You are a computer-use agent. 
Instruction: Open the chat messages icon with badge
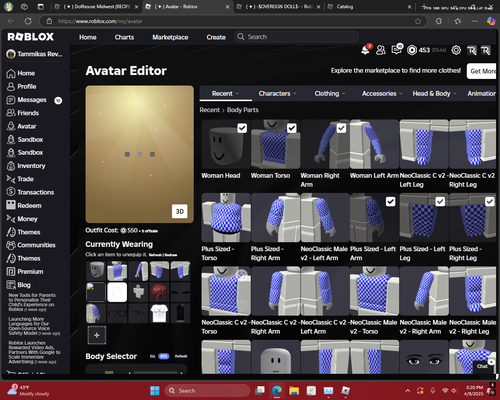(x=397, y=50)
